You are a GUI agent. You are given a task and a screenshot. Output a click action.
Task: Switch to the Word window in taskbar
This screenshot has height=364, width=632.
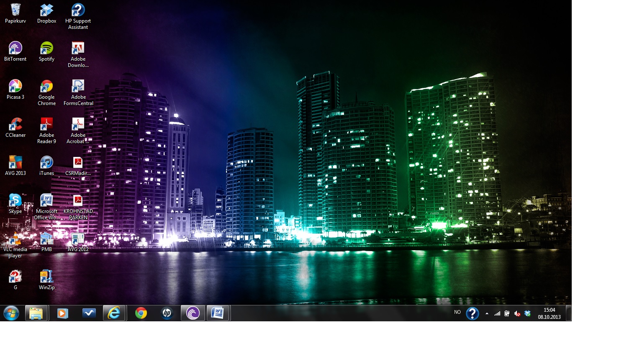coord(218,313)
